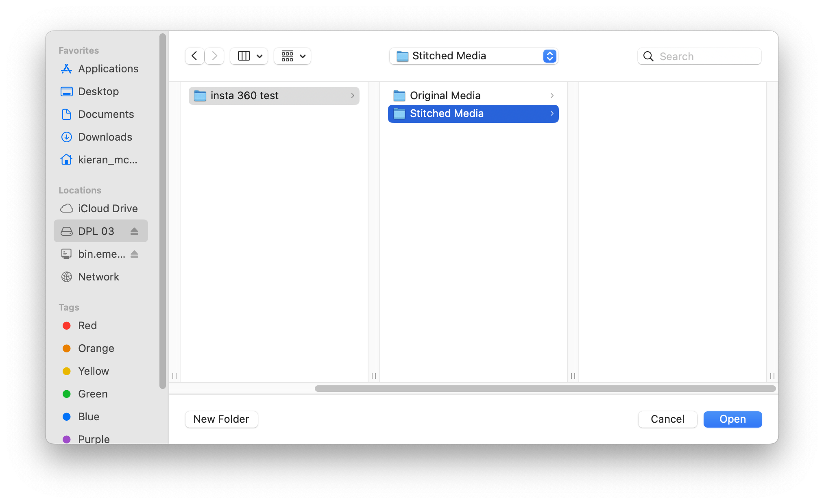This screenshot has width=824, height=504.
Task: Select the kieran_mc home folder
Action: pyautogui.click(x=101, y=160)
